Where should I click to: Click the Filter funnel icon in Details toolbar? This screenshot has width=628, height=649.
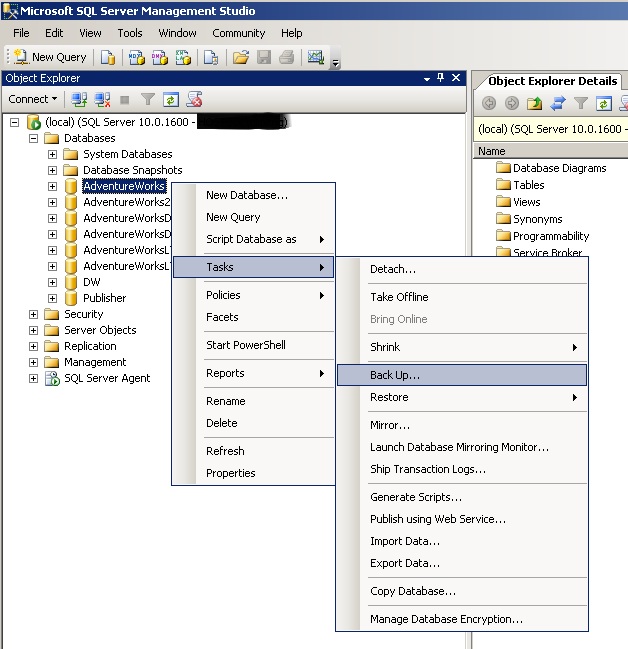(x=581, y=103)
